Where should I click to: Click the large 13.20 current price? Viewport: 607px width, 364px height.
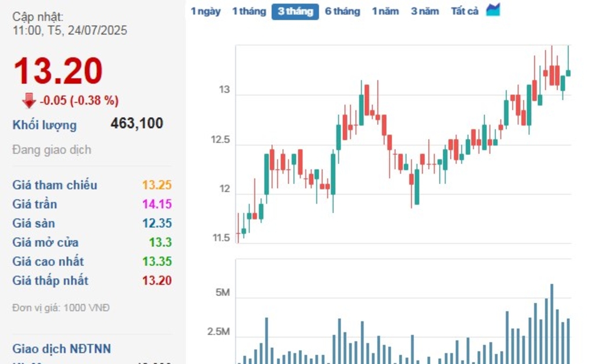[x=58, y=71]
